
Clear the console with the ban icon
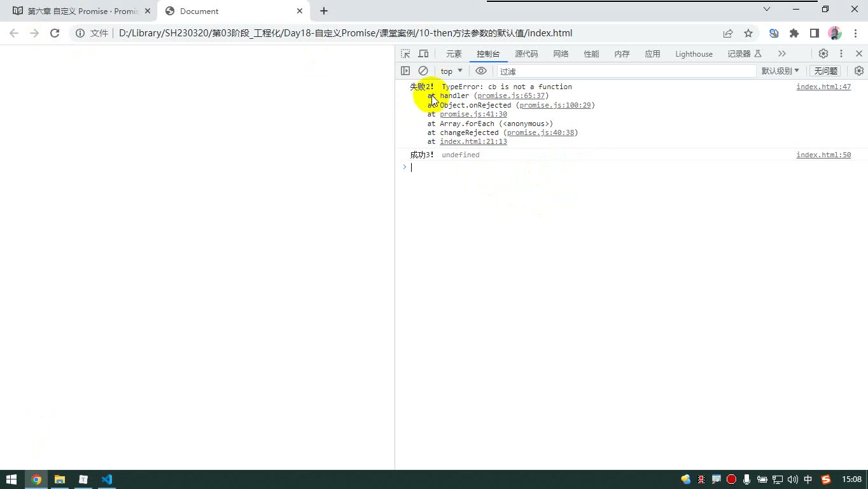pyautogui.click(x=423, y=71)
